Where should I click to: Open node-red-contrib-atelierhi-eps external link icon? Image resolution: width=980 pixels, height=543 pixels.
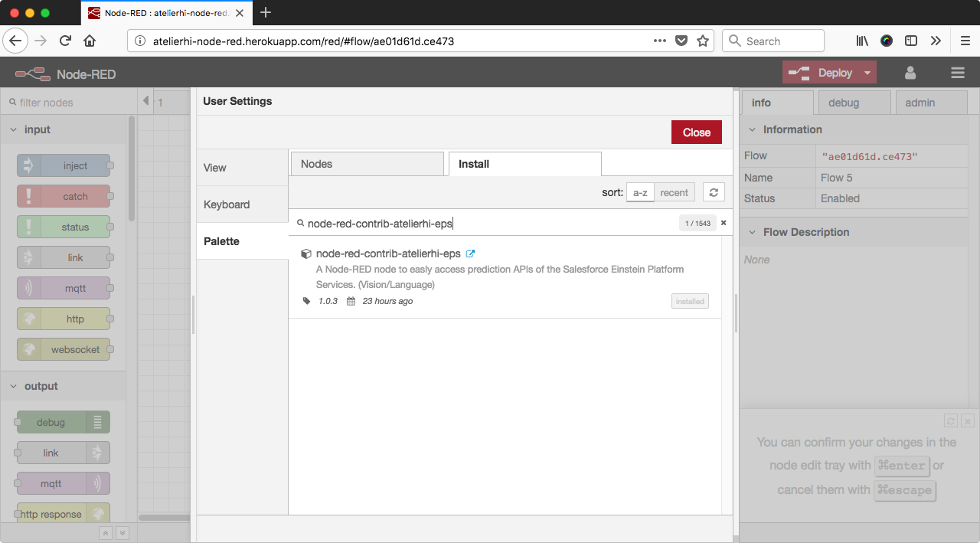pos(471,254)
